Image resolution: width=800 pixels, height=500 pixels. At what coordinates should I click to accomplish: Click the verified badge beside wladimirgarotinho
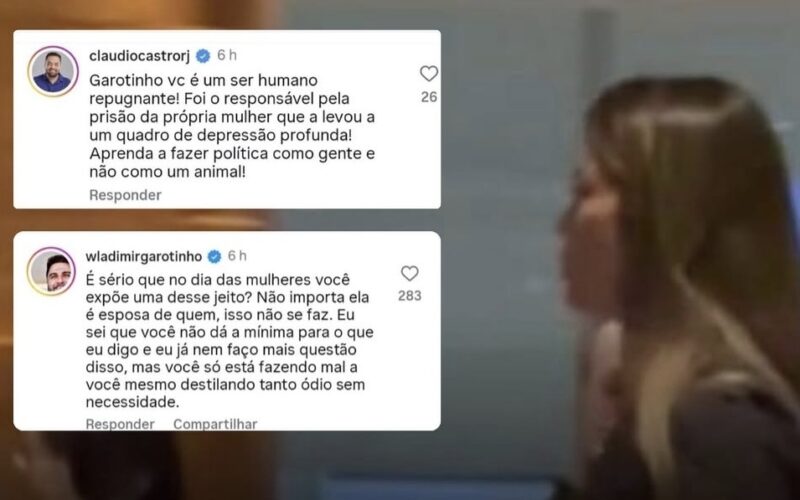coord(214,256)
